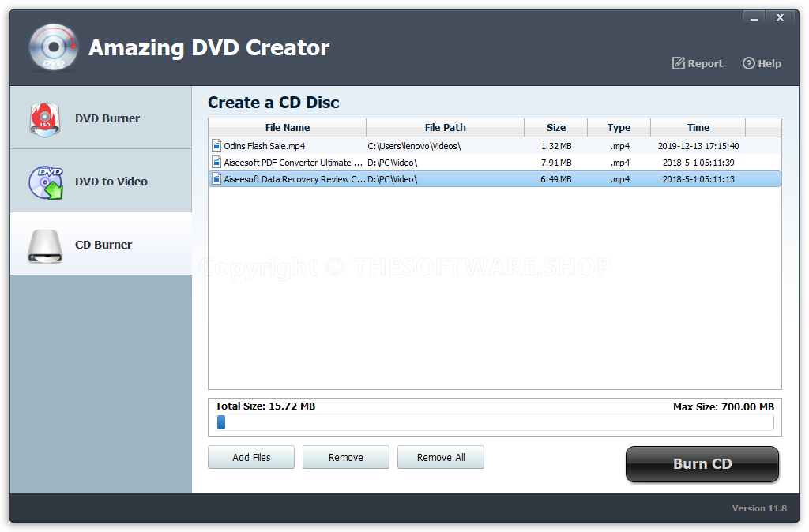Click the icon beside Aiseesoft Data Recovery Review

[216, 178]
